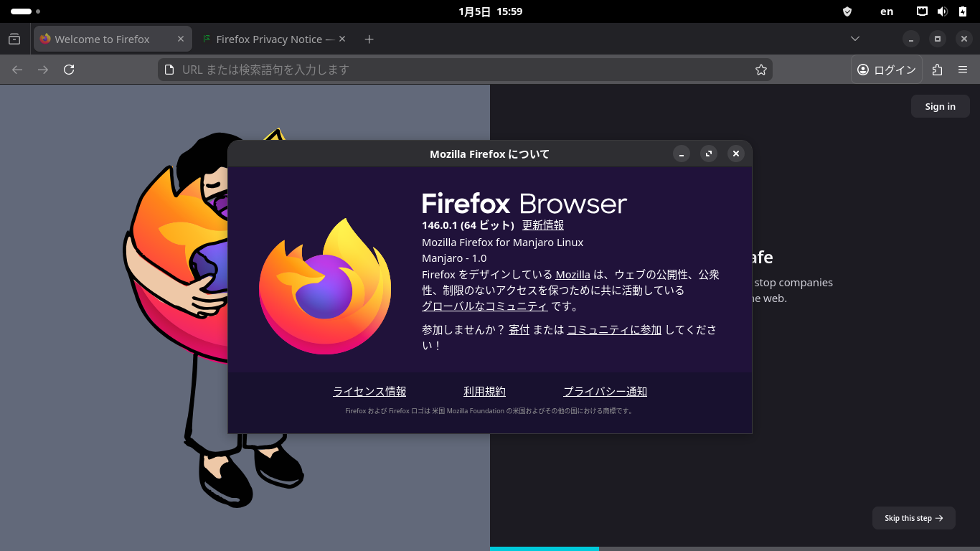Close the Firefox Privacy Notice tab
980x551 pixels.
point(342,39)
